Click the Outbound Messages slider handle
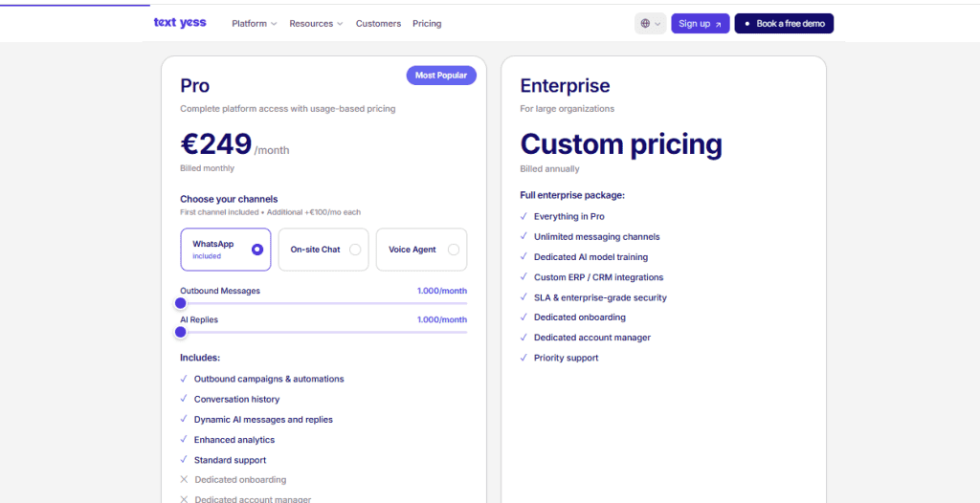 [x=181, y=303]
